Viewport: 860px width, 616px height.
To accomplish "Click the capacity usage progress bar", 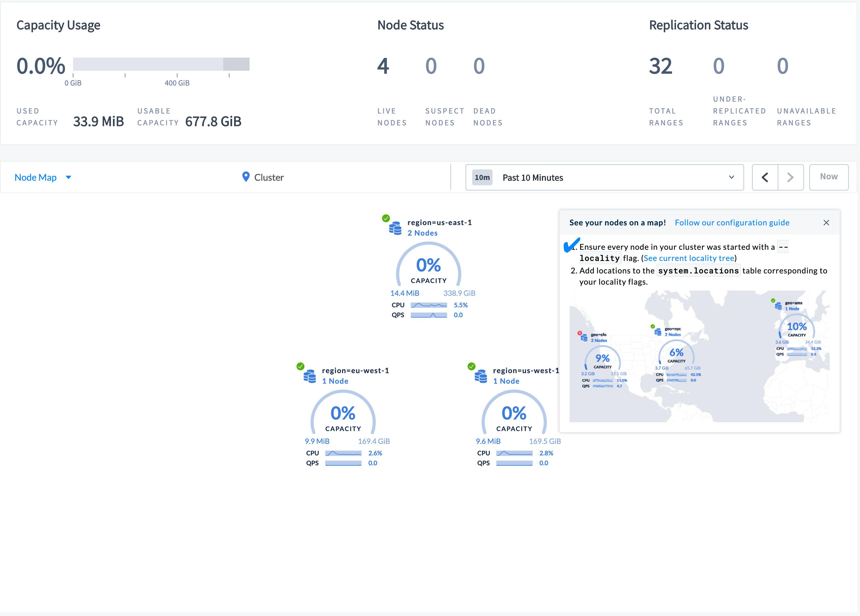I will tap(161, 64).
